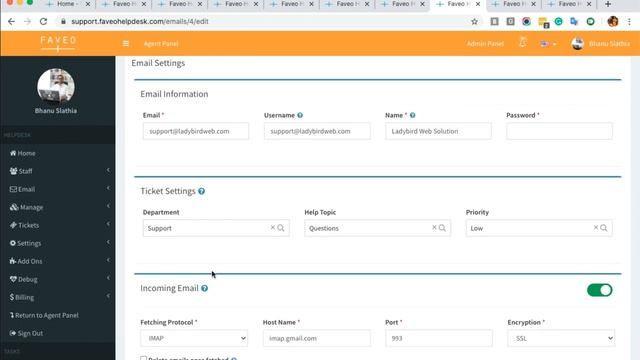Click the Password input field
640x360 pixels.
[560, 131]
